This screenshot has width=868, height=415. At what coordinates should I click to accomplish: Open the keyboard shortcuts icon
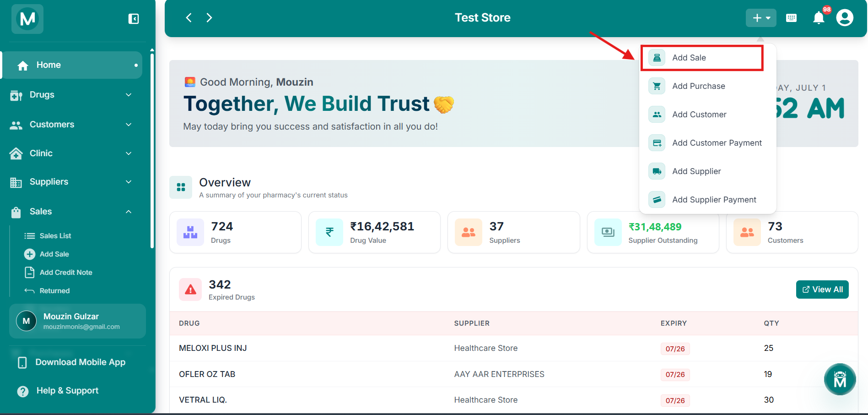[791, 18]
